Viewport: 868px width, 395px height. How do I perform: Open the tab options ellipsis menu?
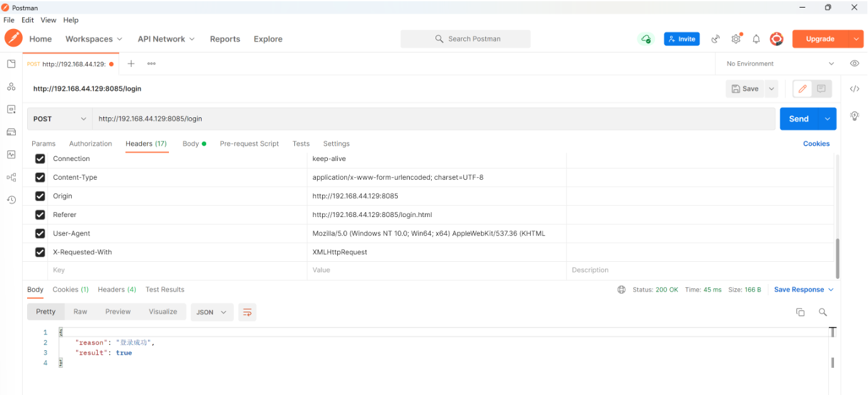click(x=151, y=64)
